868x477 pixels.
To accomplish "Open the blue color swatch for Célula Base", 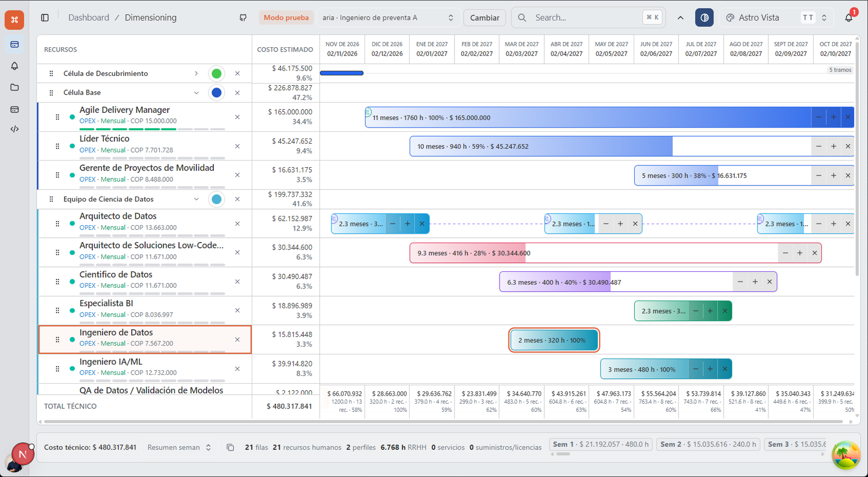I will (x=216, y=93).
